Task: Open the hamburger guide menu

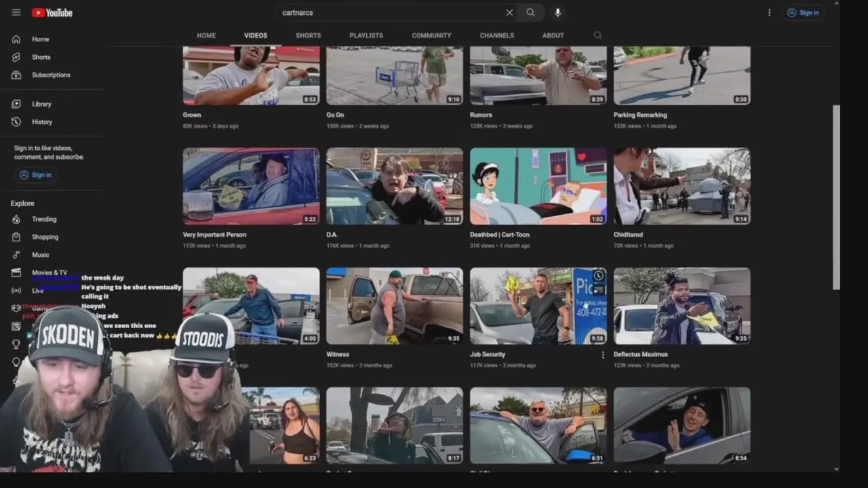Action: click(x=16, y=12)
